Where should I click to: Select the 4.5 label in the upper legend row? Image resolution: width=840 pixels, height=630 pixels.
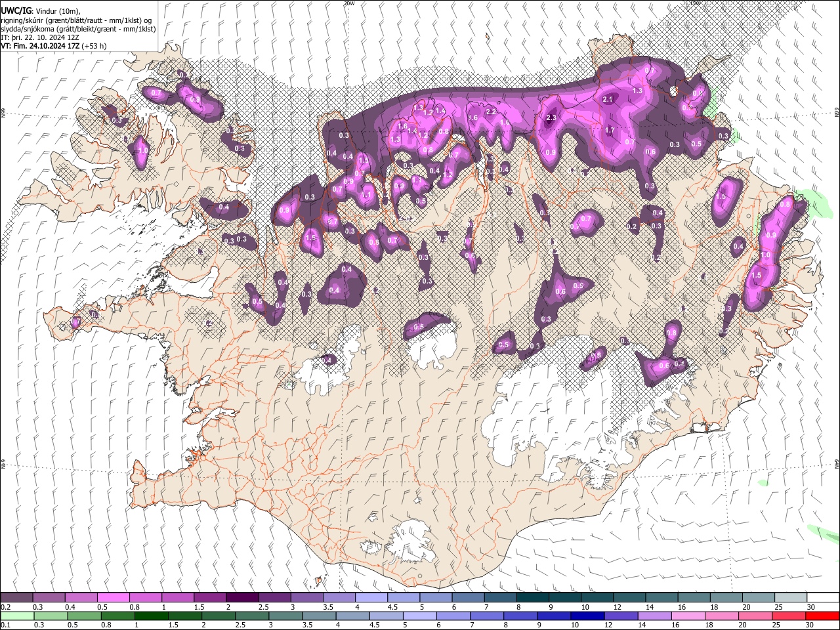pyautogui.click(x=392, y=607)
